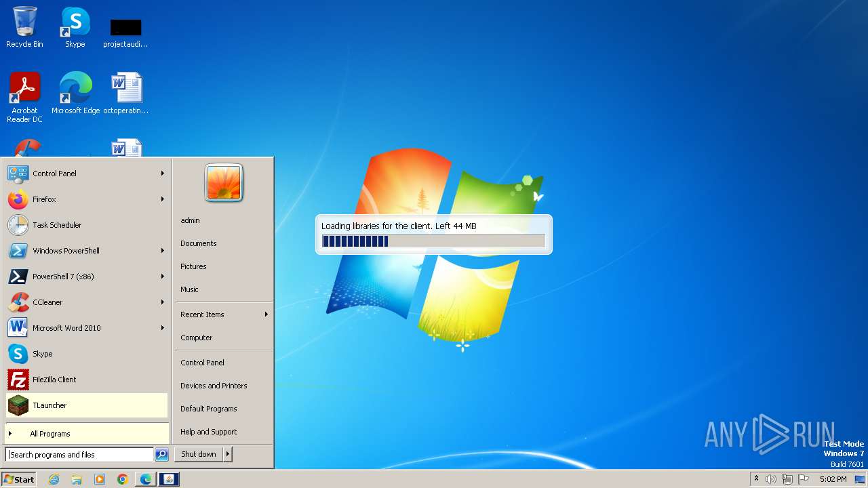Click the TLauncher grass block icon
Viewport: 868px width, 488px height.
point(18,405)
